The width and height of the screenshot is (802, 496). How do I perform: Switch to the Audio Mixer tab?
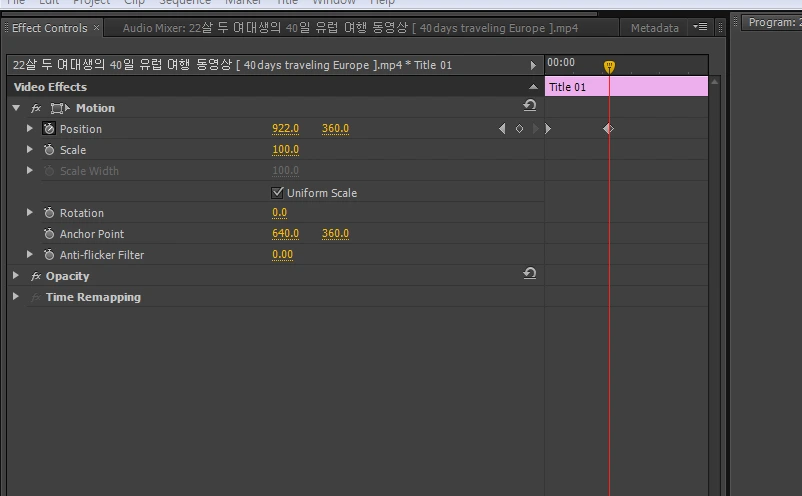[x=350, y=28]
